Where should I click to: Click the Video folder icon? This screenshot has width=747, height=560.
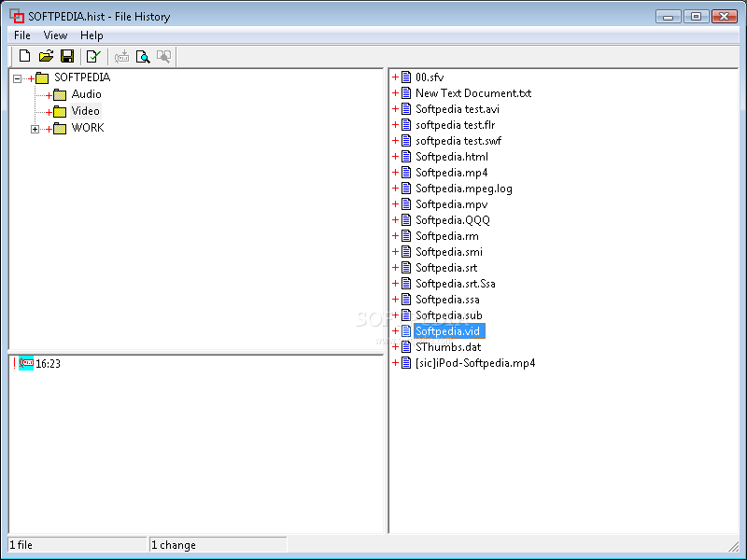point(60,112)
